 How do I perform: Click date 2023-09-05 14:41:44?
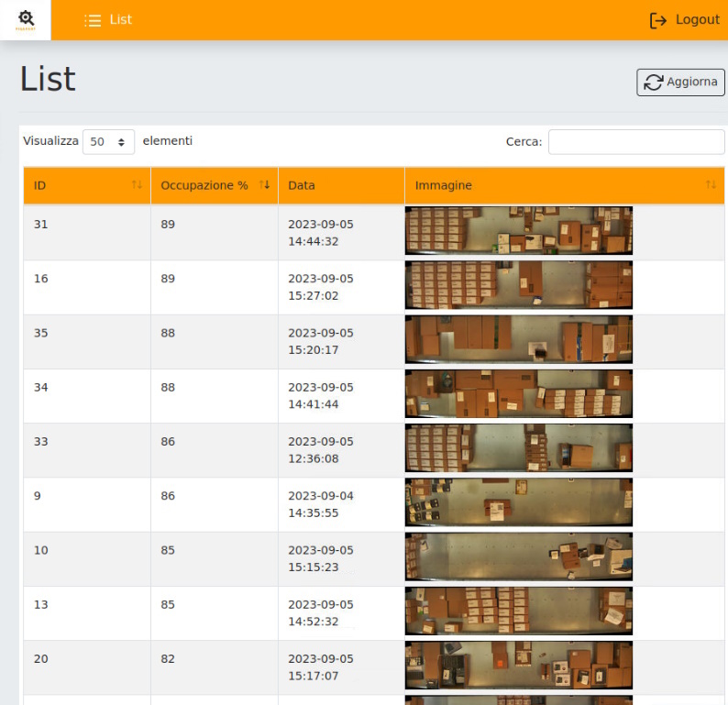(321, 396)
